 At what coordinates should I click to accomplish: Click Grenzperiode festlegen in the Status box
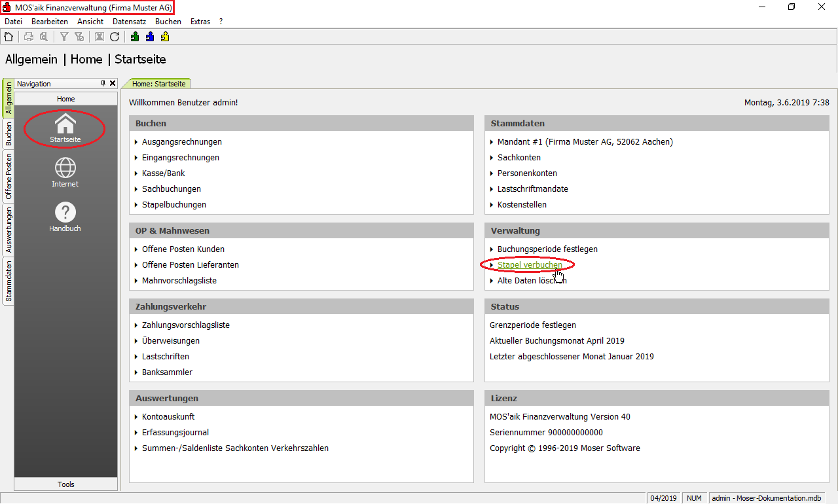coord(532,325)
